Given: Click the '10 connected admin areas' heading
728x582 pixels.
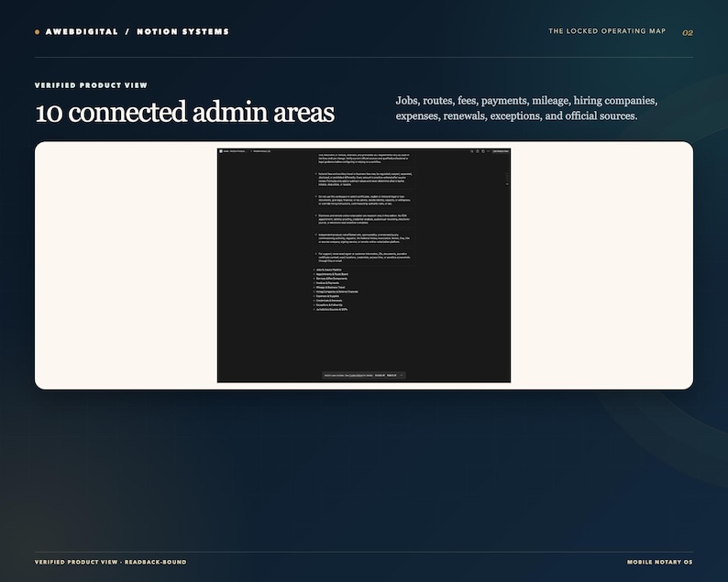Looking at the screenshot, I should pyautogui.click(x=185, y=113).
